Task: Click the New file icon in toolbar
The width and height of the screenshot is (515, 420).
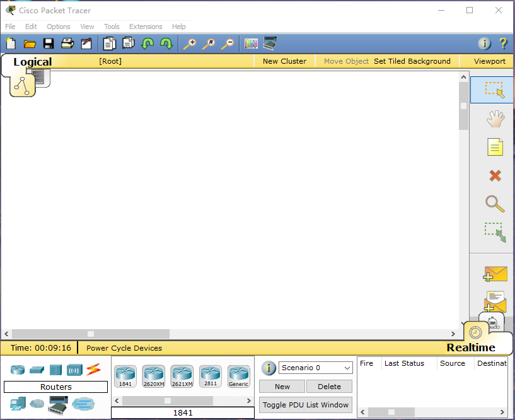Action: click(x=11, y=44)
